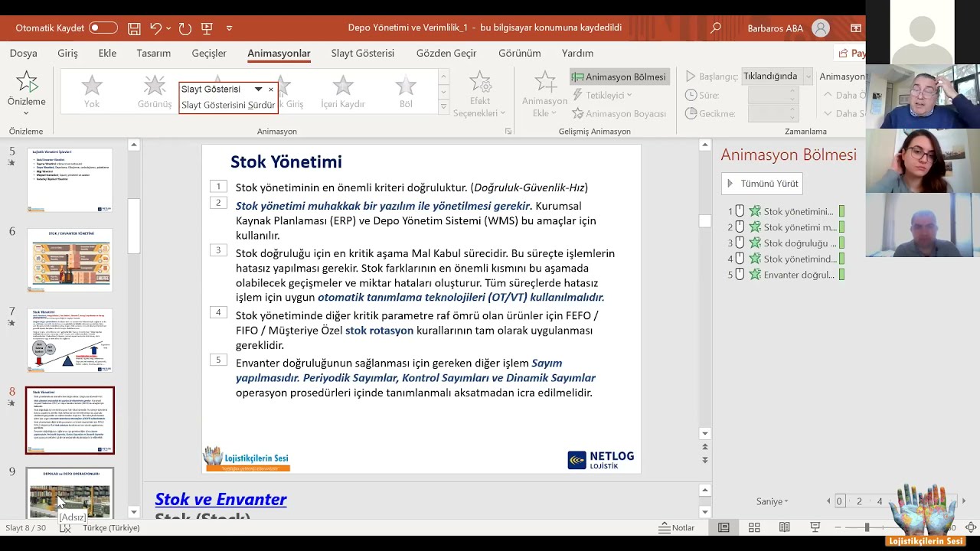Viewport: 980px width, 551px height.
Task: Click Animasyon Boyacısı tool
Action: pos(619,113)
